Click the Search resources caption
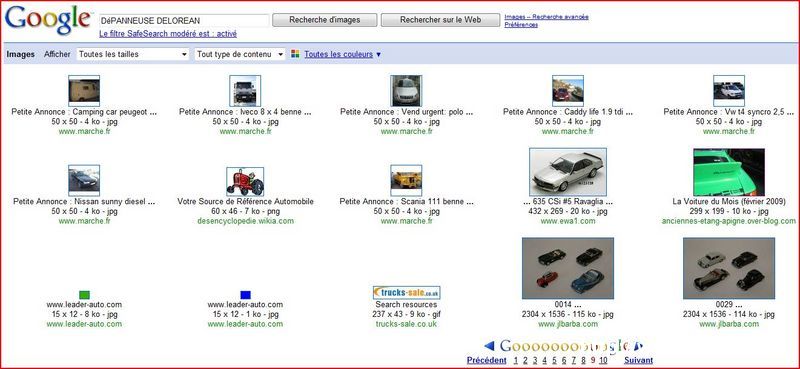The image size is (800, 369). tap(407, 305)
